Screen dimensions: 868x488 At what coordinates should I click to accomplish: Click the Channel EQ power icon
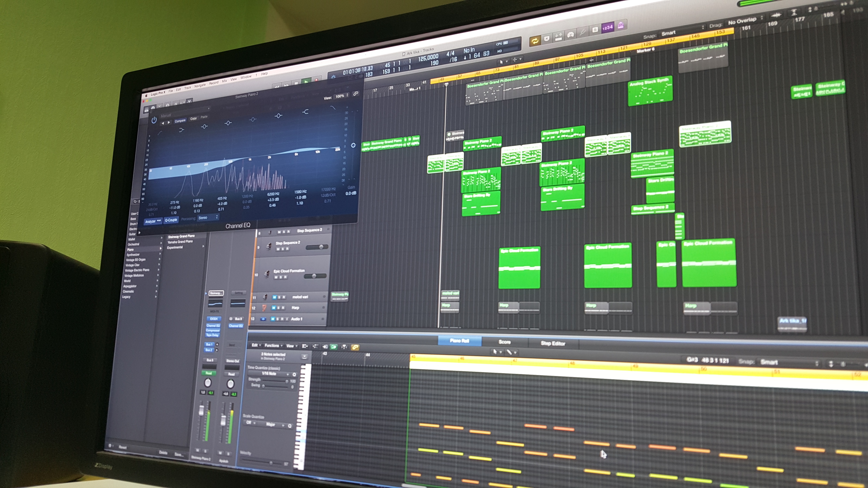(154, 120)
